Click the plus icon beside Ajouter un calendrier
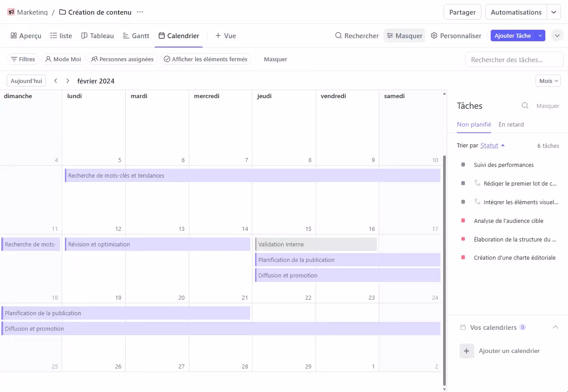Image resolution: width=568 pixels, height=392 pixels. point(466,351)
